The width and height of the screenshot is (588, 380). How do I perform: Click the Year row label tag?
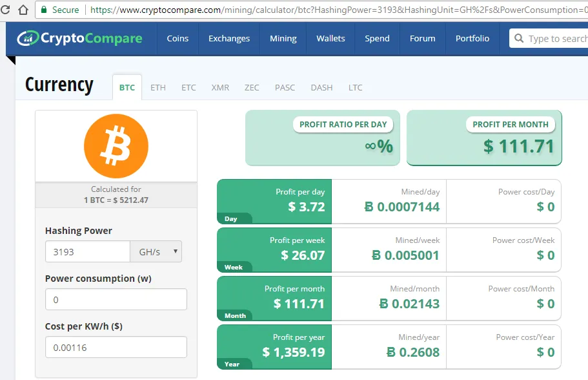[234, 364]
